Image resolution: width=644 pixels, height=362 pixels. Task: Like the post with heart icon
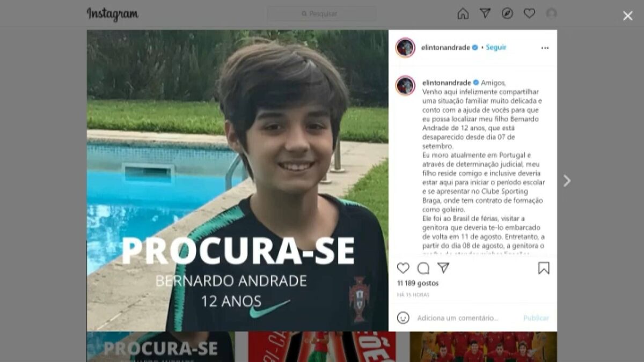click(403, 268)
